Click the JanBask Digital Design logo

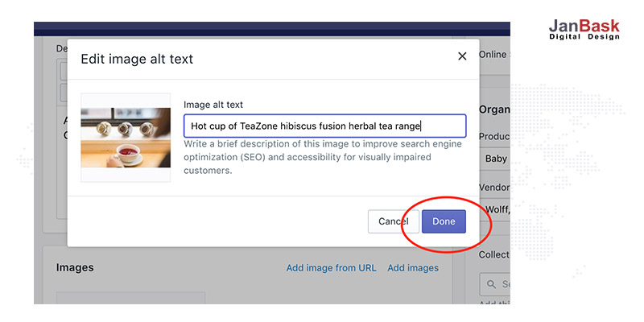(x=584, y=31)
